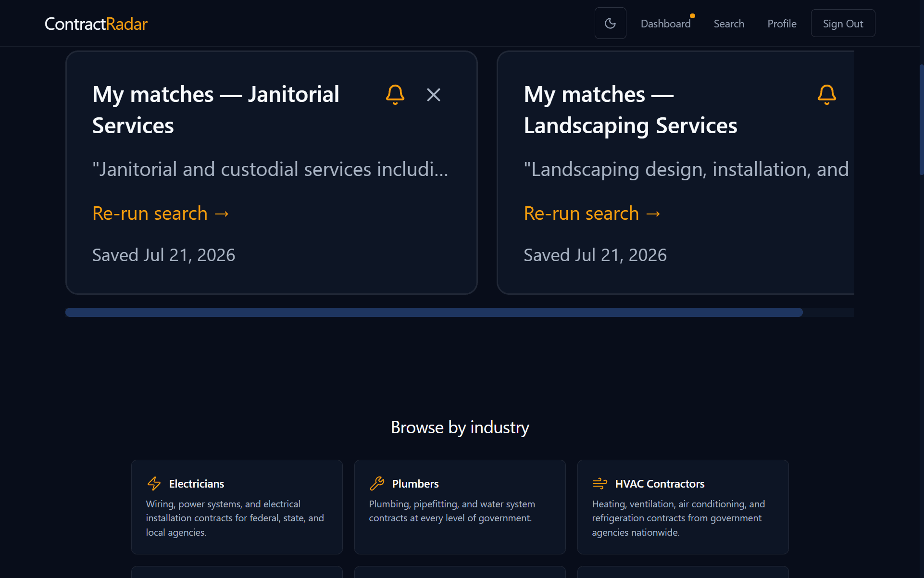Click the Electricians lightning bolt icon
Image resolution: width=924 pixels, height=578 pixels.
(154, 483)
